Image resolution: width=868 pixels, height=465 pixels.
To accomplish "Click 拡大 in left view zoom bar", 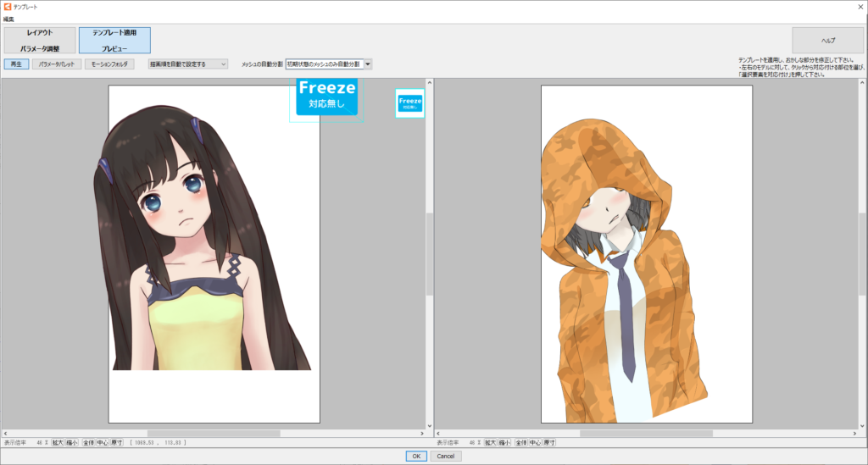I will [x=58, y=442].
